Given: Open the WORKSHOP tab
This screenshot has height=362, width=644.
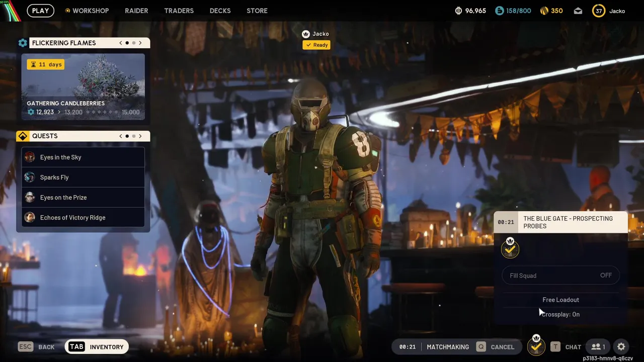Looking at the screenshot, I should pyautogui.click(x=91, y=11).
